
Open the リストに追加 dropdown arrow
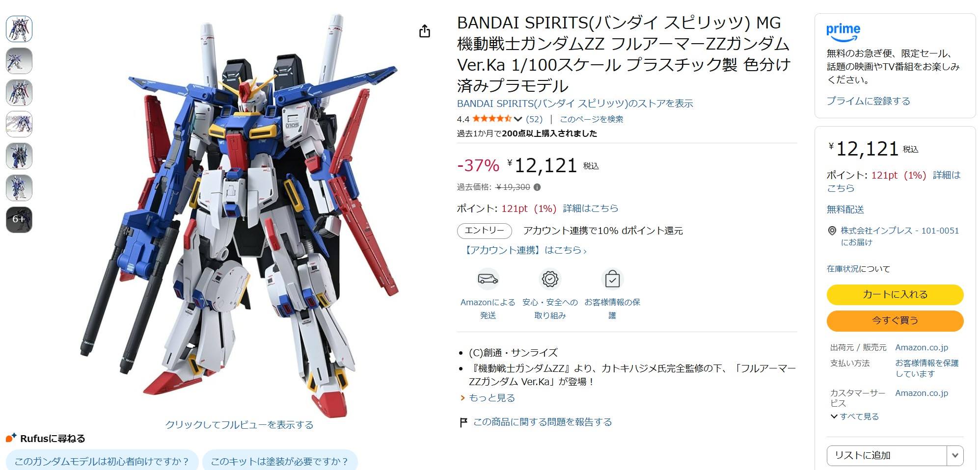pyautogui.click(x=955, y=455)
